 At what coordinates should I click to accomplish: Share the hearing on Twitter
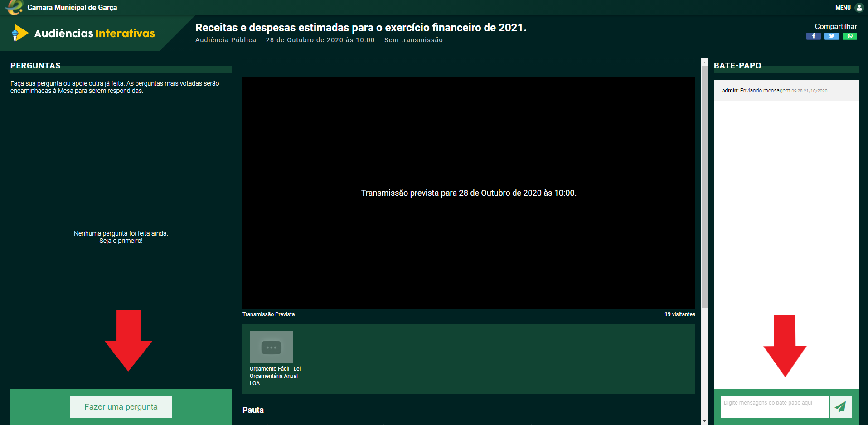(831, 36)
